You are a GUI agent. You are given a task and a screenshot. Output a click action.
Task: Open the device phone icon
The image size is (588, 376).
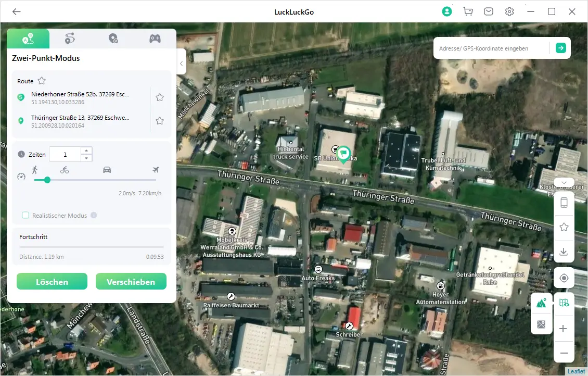click(564, 203)
